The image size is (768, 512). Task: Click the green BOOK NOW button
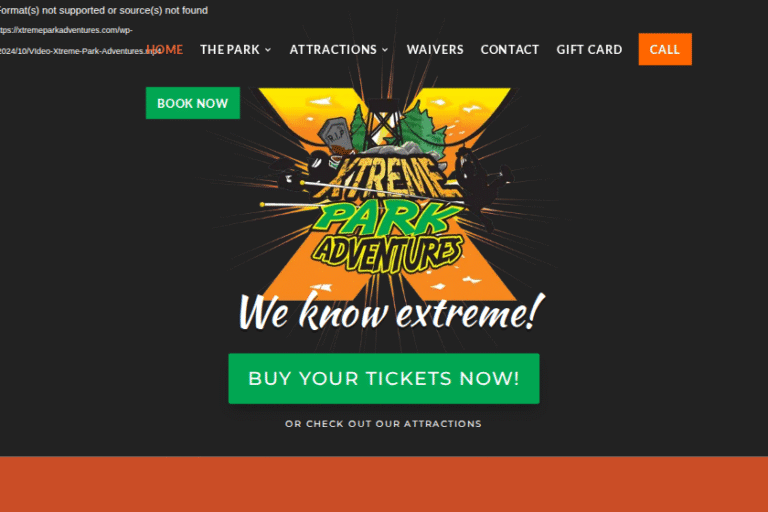(x=193, y=103)
